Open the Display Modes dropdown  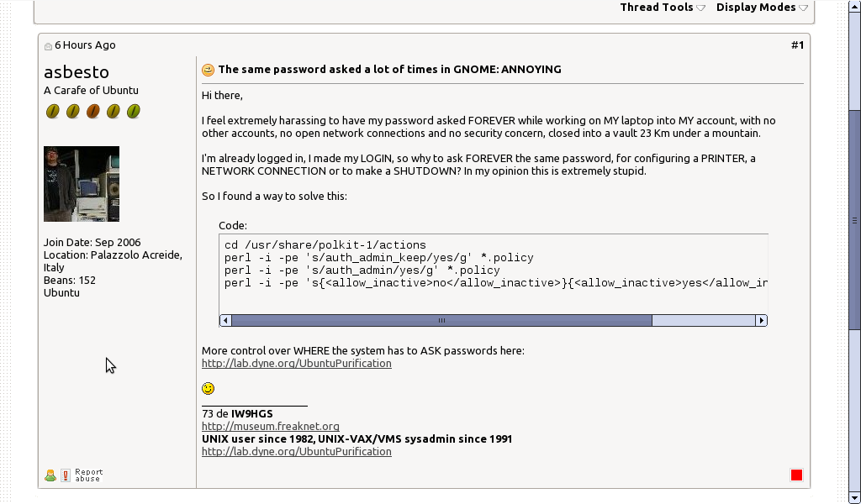(762, 8)
